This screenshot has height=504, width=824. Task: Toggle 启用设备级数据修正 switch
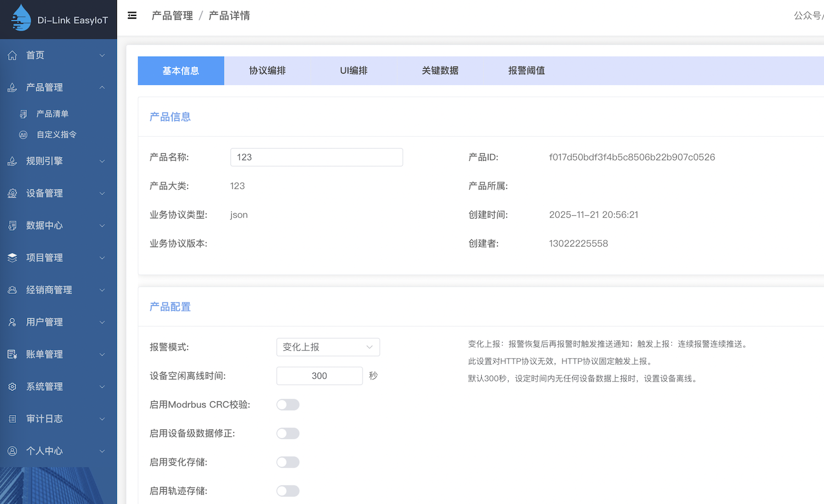(288, 433)
